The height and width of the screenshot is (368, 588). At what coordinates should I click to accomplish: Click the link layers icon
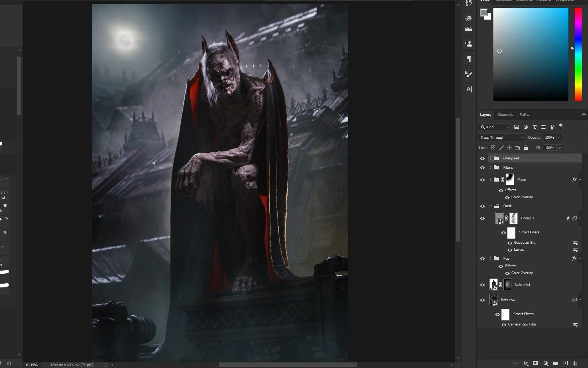pyautogui.click(x=516, y=363)
